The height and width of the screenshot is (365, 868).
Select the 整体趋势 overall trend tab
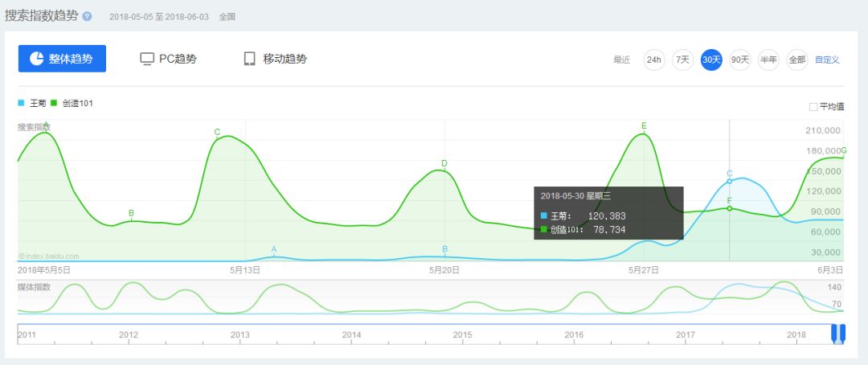pyautogui.click(x=62, y=59)
